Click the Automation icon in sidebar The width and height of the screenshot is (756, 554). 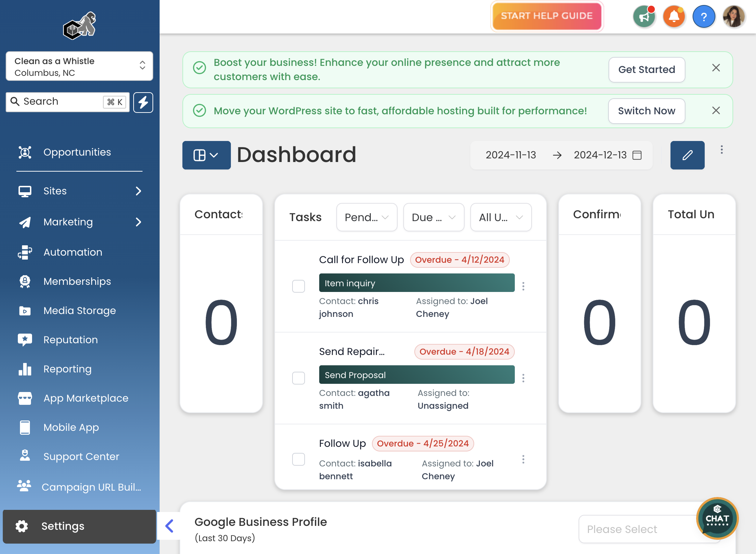point(25,252)
